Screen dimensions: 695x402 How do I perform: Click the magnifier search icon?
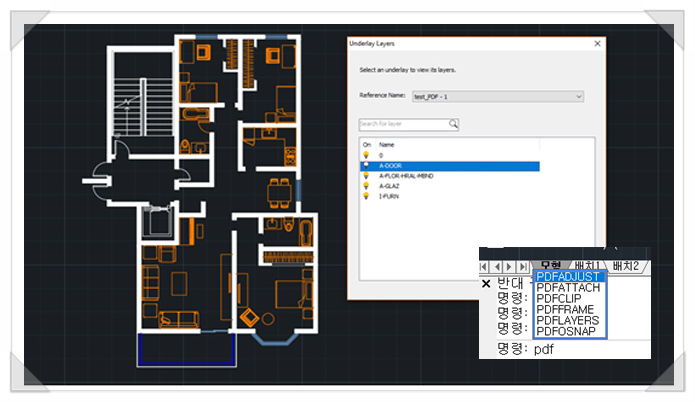(453, 124)
